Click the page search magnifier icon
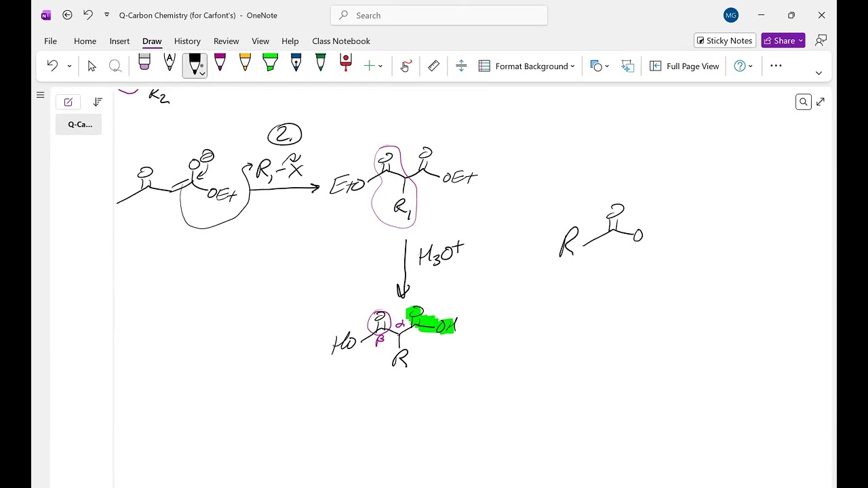Screen dimensions: 868x488 tap(804, 102)
